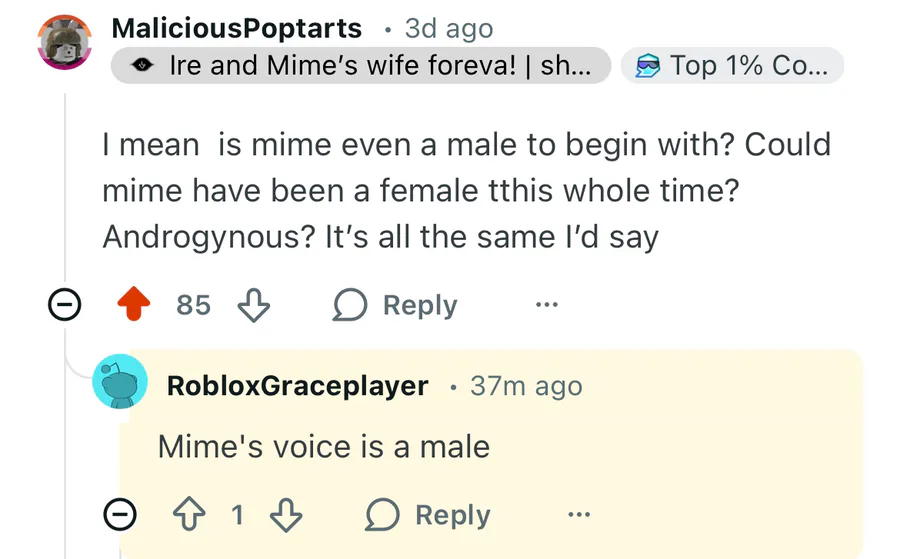Click the speech bubble icon on RobloxGraceplayer's reply
Viewport: 900px width, 559px height.
click(383, 515)
